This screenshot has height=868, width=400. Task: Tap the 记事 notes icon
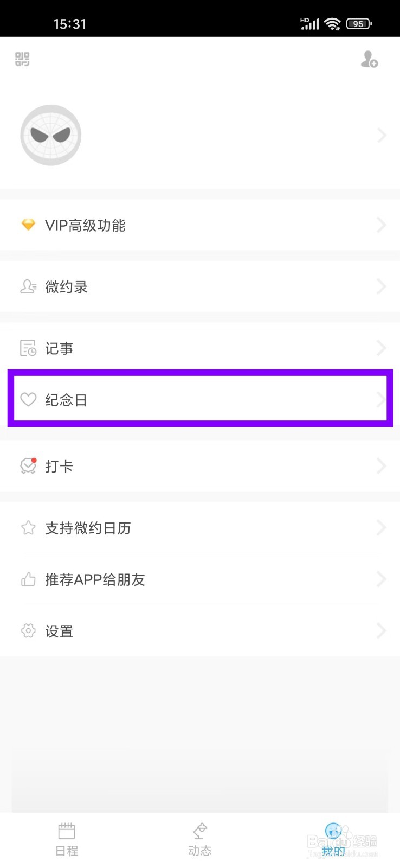click(28, 348)
